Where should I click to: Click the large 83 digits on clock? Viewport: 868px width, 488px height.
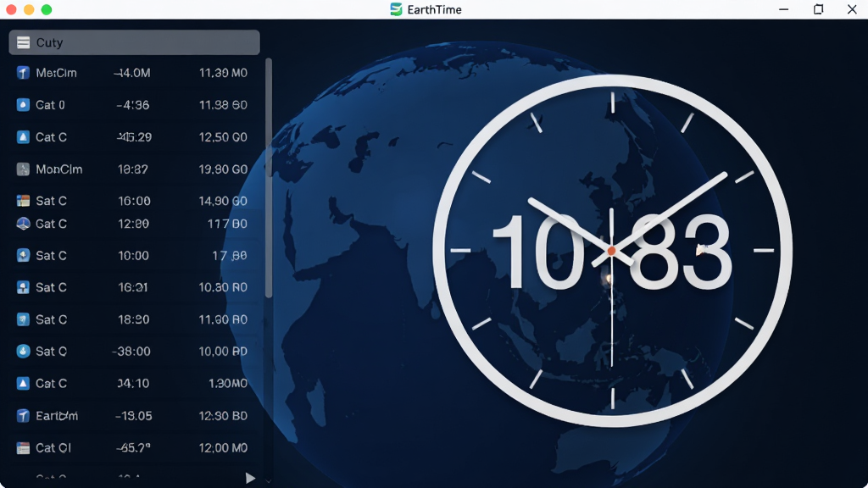(x=681, y=252)
